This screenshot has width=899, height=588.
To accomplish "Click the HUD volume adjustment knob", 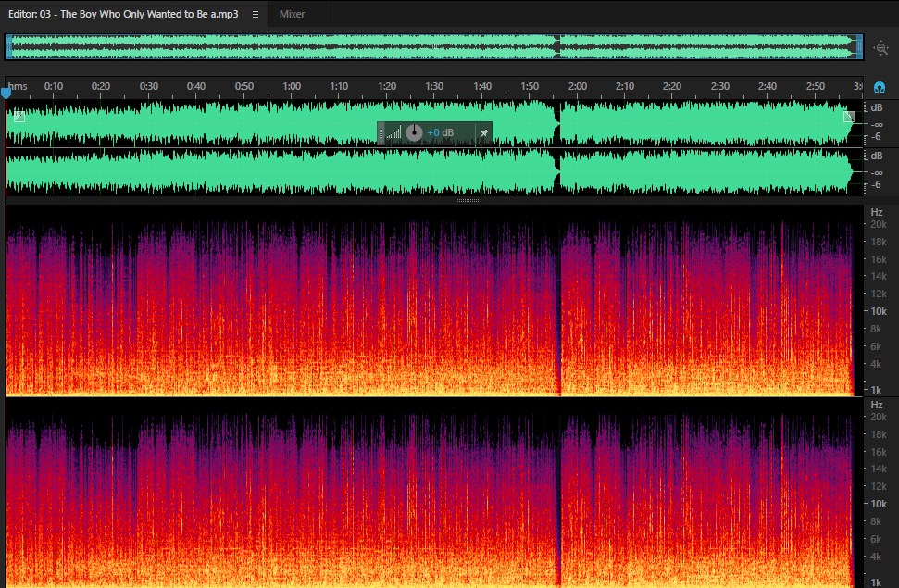I will click(414, 132).
